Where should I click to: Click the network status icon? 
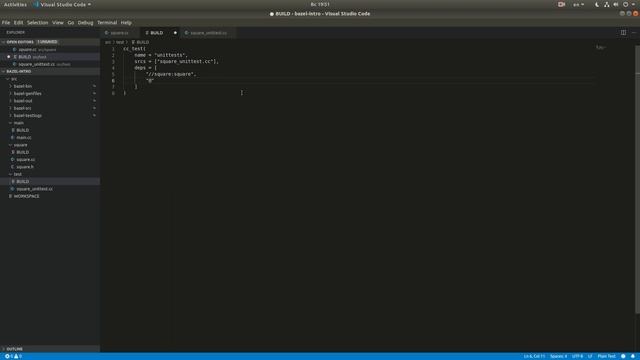click(x=607, y=4)
